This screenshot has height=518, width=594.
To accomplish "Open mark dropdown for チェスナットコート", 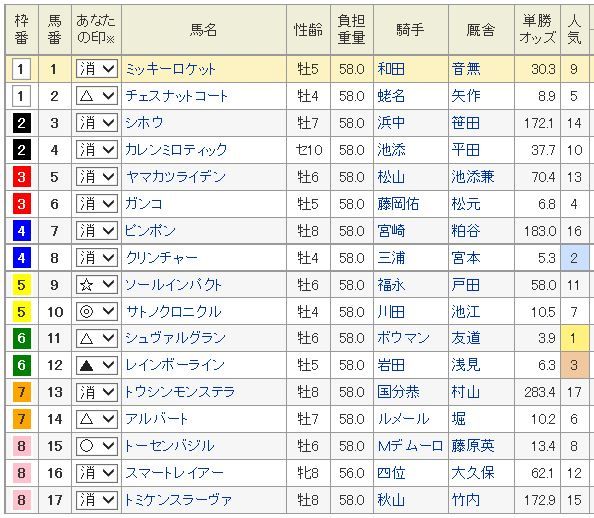I will click(97, 96).
